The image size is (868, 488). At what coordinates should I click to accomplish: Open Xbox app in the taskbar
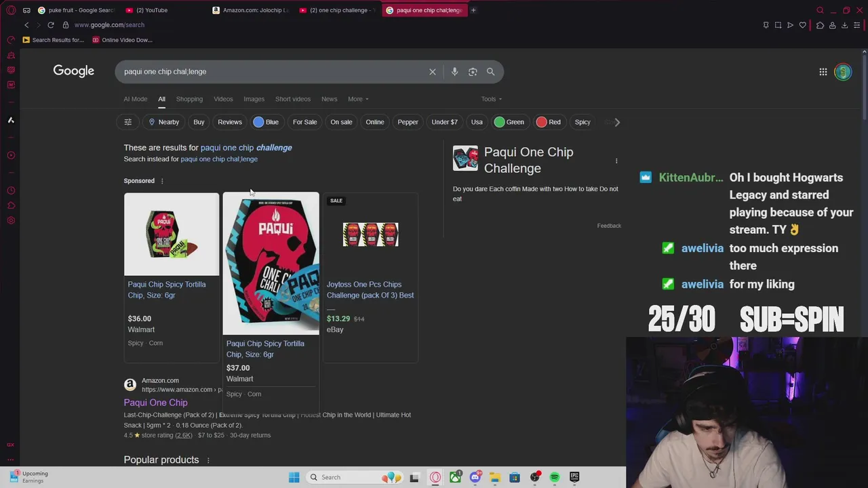[x=455, y=477]
